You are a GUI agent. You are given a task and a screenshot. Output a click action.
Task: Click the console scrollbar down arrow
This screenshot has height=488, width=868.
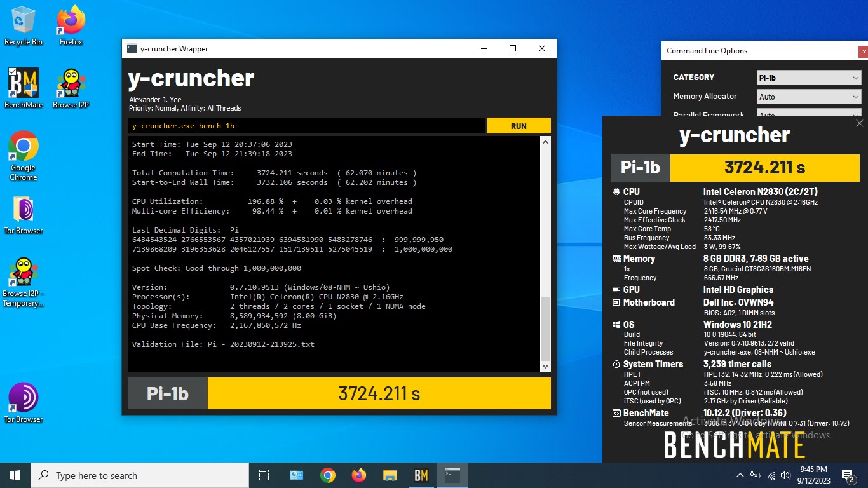pos(545,367)
